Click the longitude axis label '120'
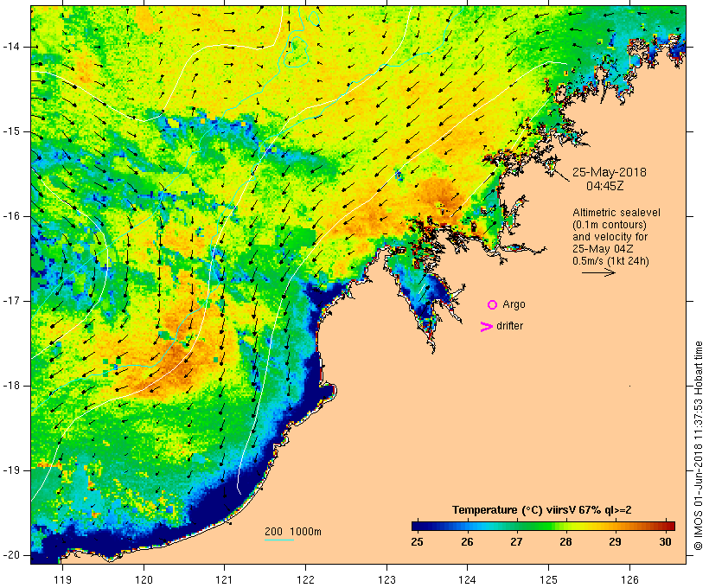Image resolution: width=709 pixels, height=588 pixels. click(144, 579)
